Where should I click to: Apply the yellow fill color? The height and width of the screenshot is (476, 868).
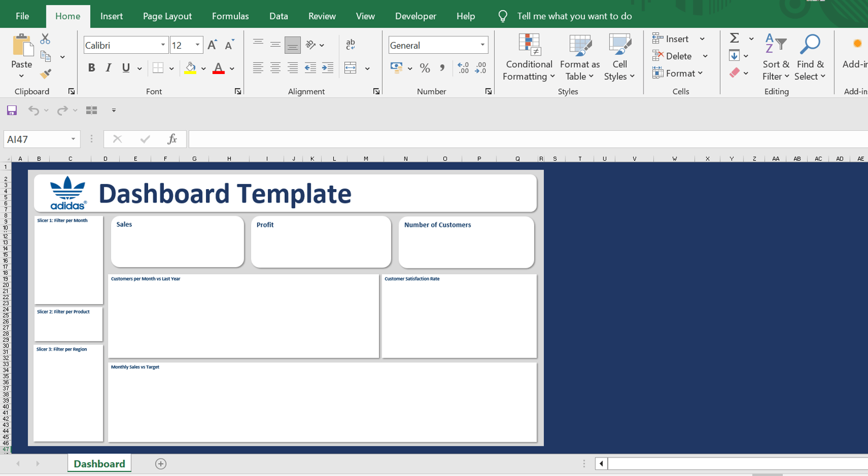click(190, 68)
